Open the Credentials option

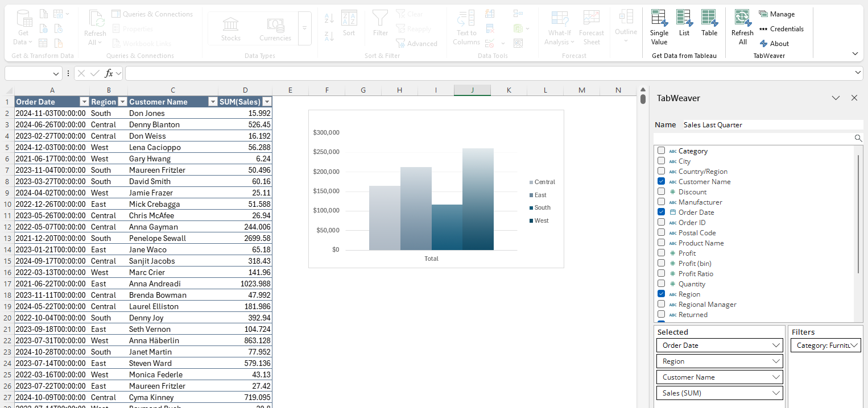(782, 29)
